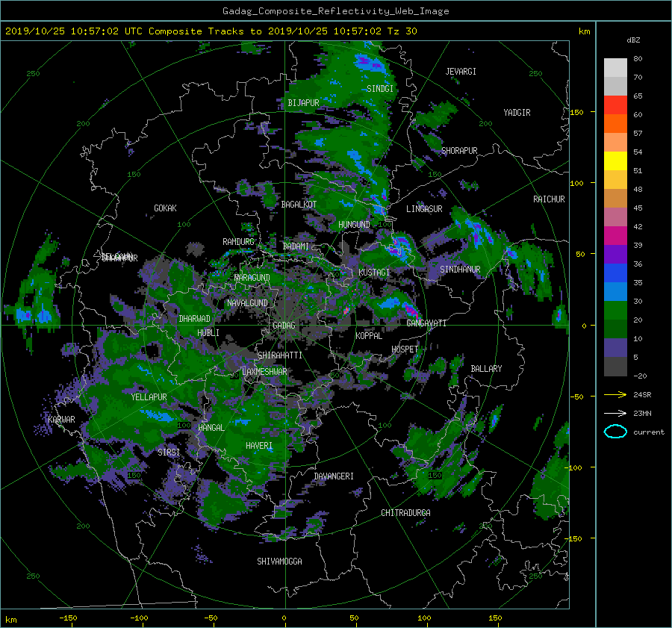Click the UTC Composite Tracks timestamp header
The image size is (672, 628).
211,31
